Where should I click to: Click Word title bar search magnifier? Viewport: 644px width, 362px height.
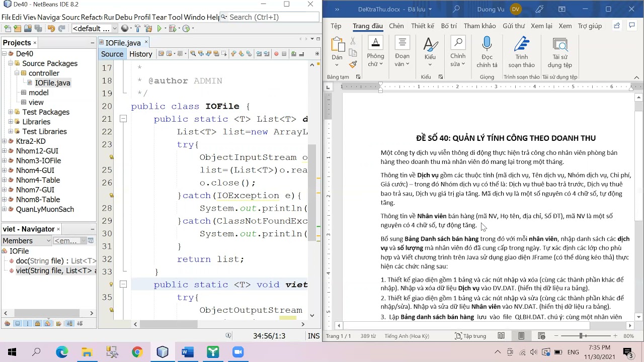pyautogui.click(x=456, y=9)
